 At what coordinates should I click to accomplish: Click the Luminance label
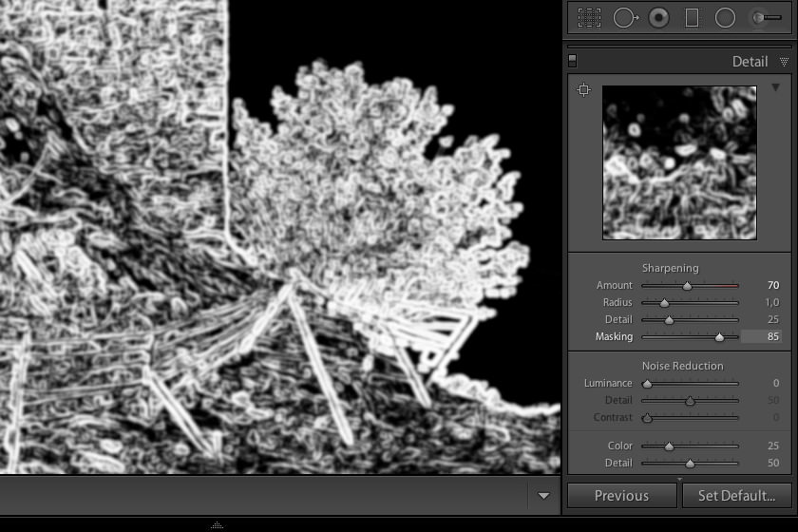tap(608, 383)
